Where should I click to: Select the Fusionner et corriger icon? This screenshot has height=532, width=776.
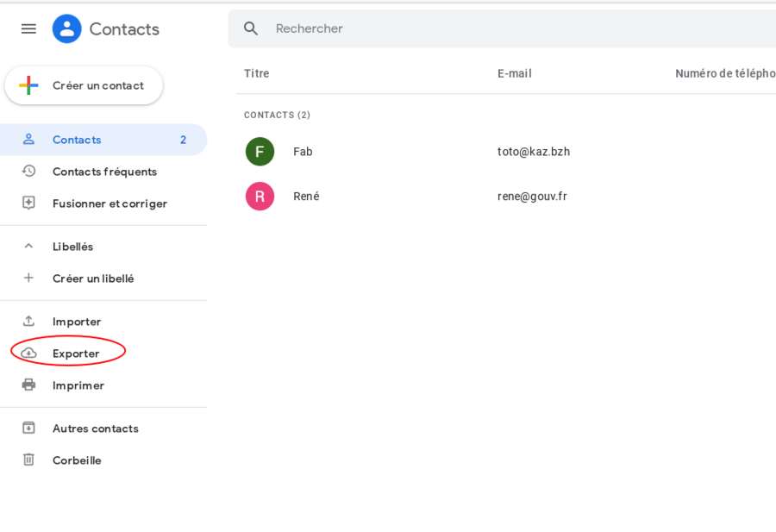(x=28, y=203)
